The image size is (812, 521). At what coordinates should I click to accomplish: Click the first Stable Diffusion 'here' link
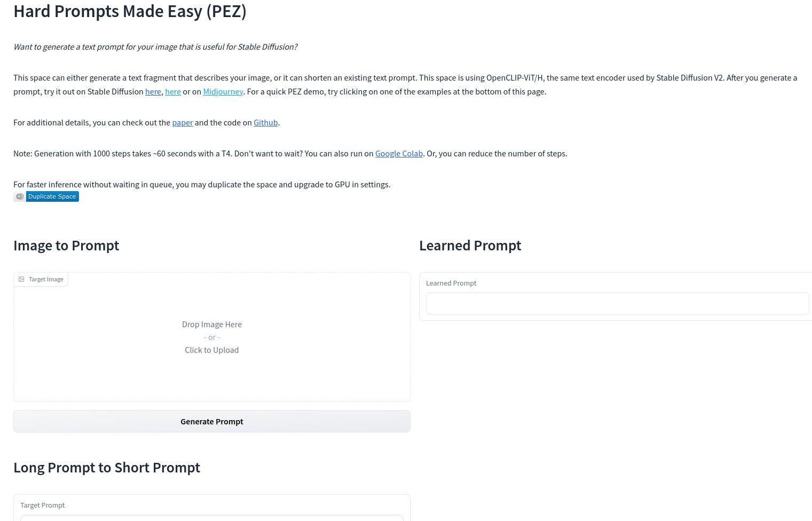point(153,91)
